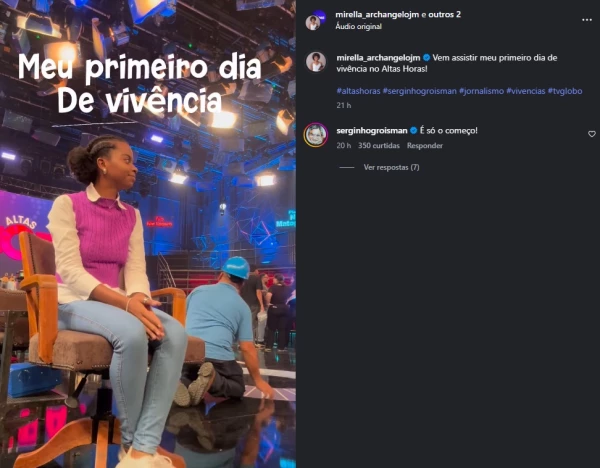Click the verified badge next to mirella_archangelojm
Image resolution: width=600 pixels, height=468 pixels.
[426, 58]
